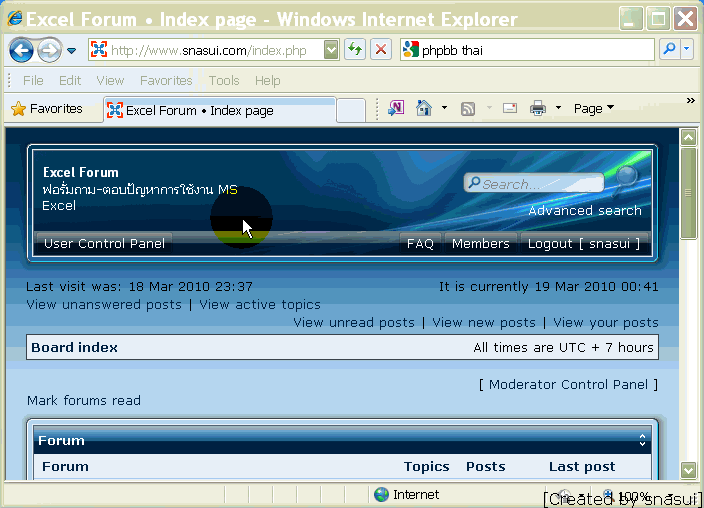This screenshot has width=704, height=508.
Task: Open the Page menu dropdown
Action: (x=594, y=108)
